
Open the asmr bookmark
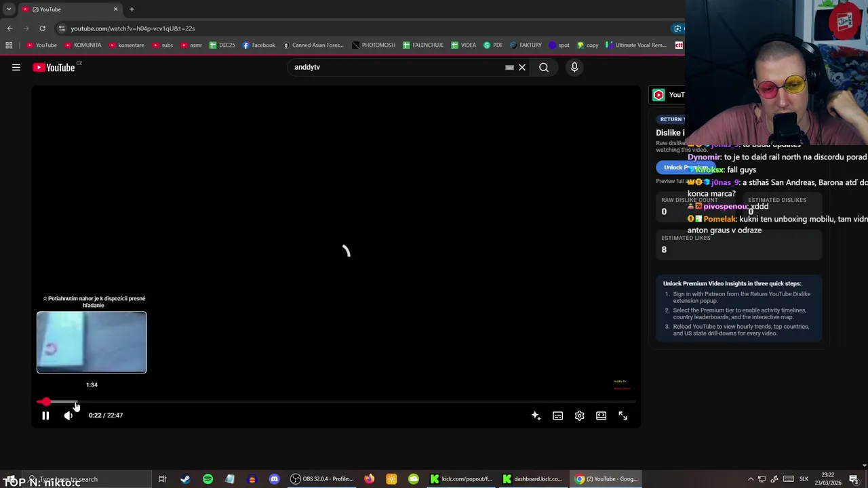click(191, 45)
